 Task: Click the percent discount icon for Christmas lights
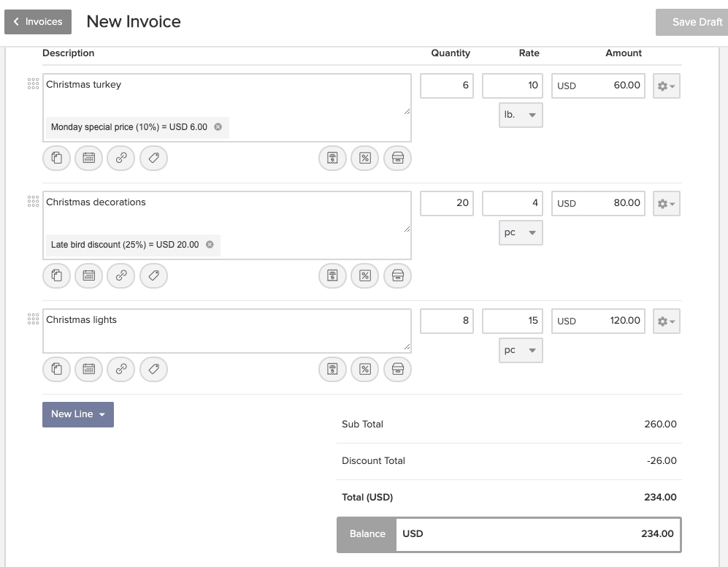coord(365,370)
